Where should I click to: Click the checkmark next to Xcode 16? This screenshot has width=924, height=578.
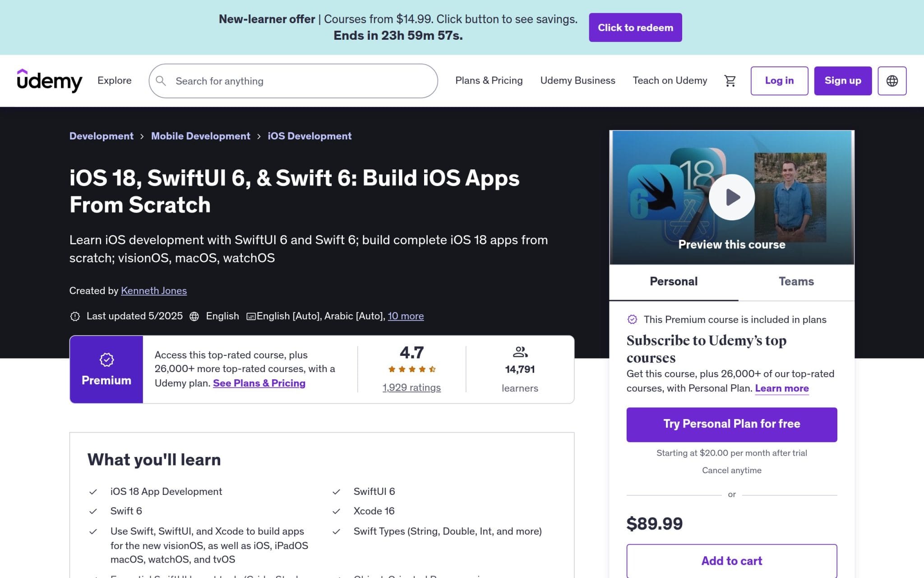pos(336,511)
